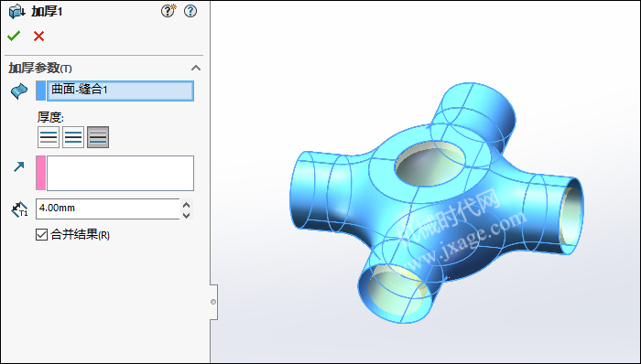641x364 pixels.
Task: Select thicken side 1 option button
Action: (x=49, y=137)
